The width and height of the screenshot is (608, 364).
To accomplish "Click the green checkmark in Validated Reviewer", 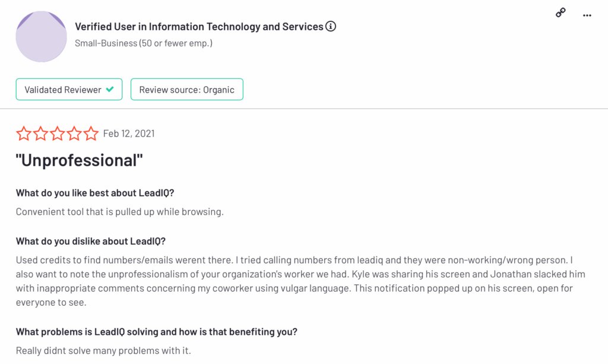I will click(110, 89).
